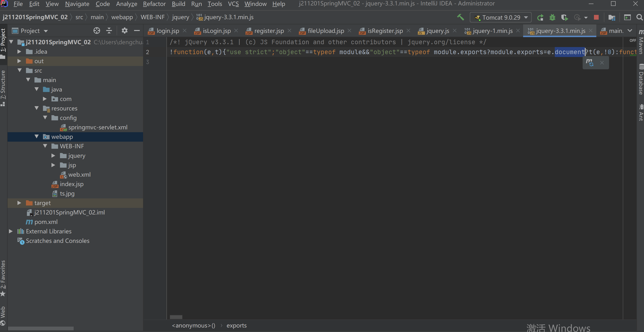Click the locate-in-project crosshair icon
Screen dimensions: 644x332
coord(97,31)
